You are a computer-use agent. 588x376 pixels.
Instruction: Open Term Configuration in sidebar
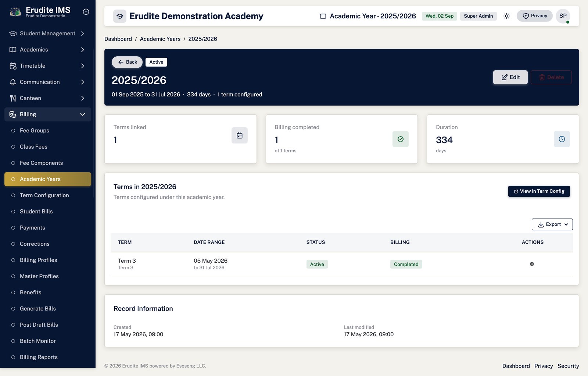pyautogui.click(x=48, y=195)
